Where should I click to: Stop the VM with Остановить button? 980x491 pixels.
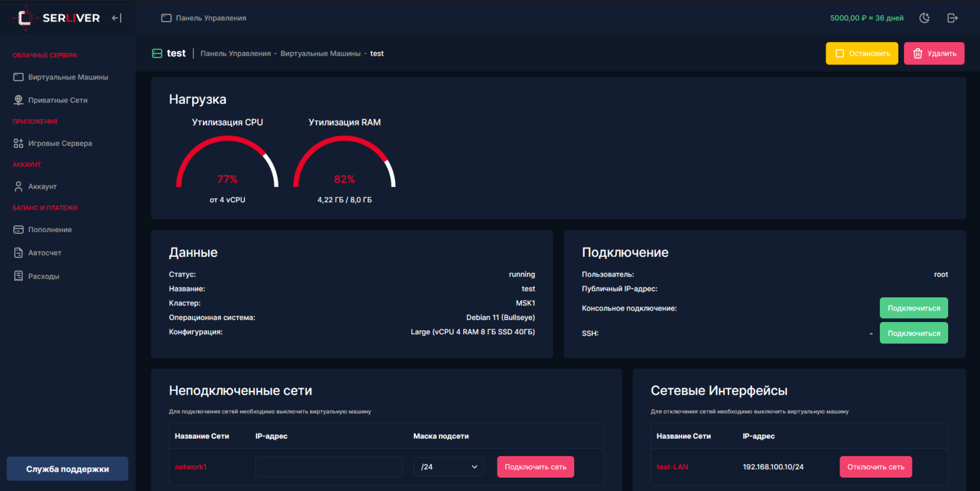click(x=862, y=54)
